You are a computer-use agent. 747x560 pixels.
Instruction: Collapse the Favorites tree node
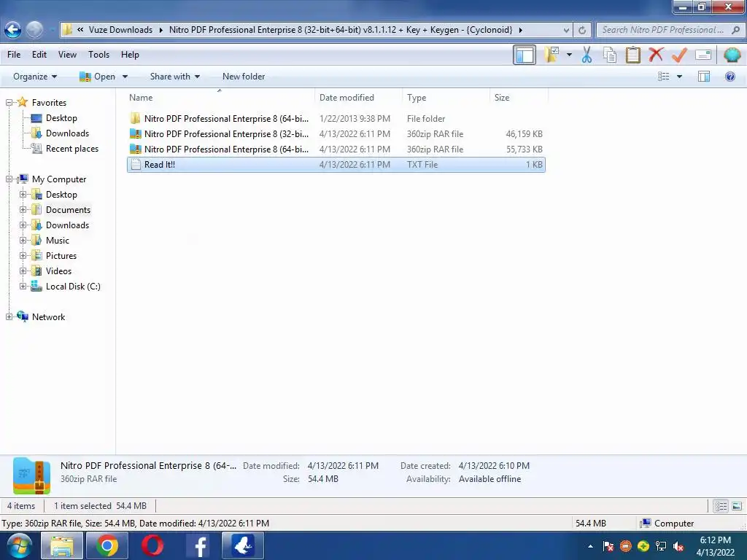9,103
